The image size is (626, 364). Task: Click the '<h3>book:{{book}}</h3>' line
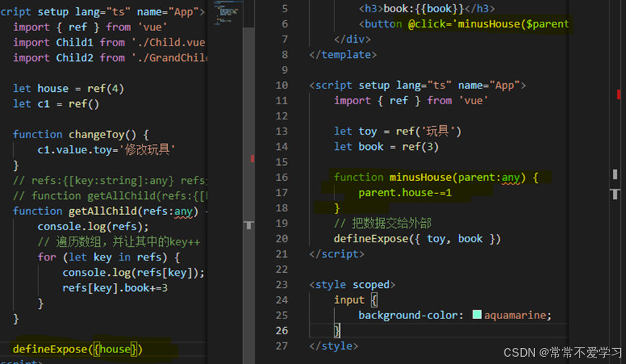[x=426, y=9]
